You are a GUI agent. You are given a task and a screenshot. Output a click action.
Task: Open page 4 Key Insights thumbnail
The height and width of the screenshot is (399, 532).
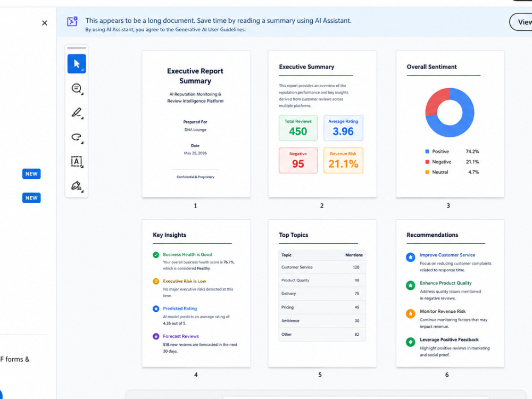tap(196, 293)
